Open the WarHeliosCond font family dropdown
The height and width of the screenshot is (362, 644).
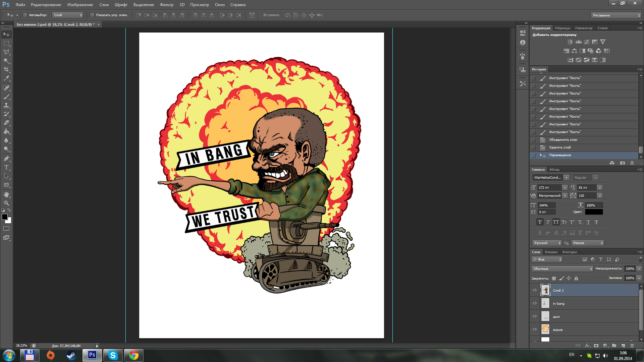(566, 178)
